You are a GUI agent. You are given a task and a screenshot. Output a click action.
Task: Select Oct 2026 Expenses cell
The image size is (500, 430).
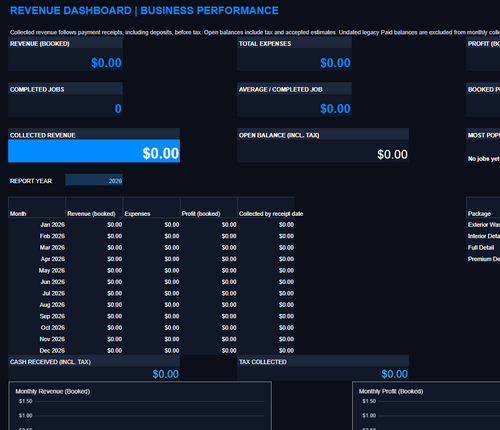[x=151, y=328]
